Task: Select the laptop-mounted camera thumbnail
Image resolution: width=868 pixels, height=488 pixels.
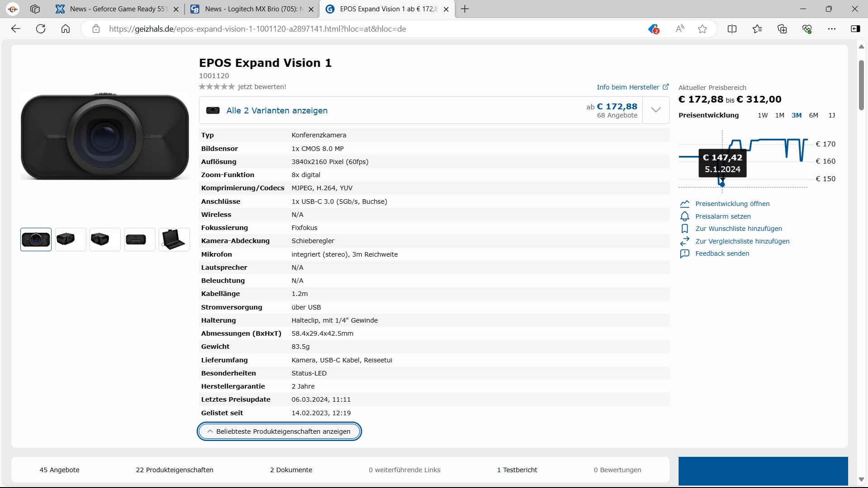Action: point(174,239)
